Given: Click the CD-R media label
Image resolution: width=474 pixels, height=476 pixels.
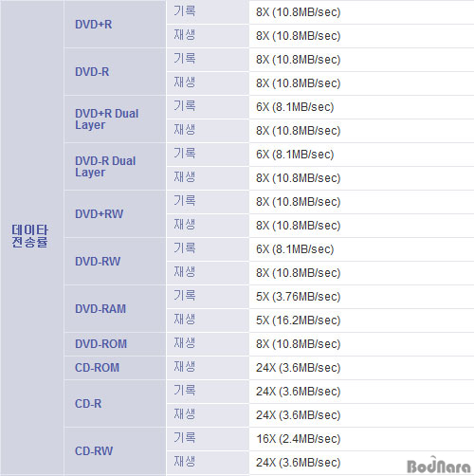Looking at the screenshot, I should pos(88,404).
